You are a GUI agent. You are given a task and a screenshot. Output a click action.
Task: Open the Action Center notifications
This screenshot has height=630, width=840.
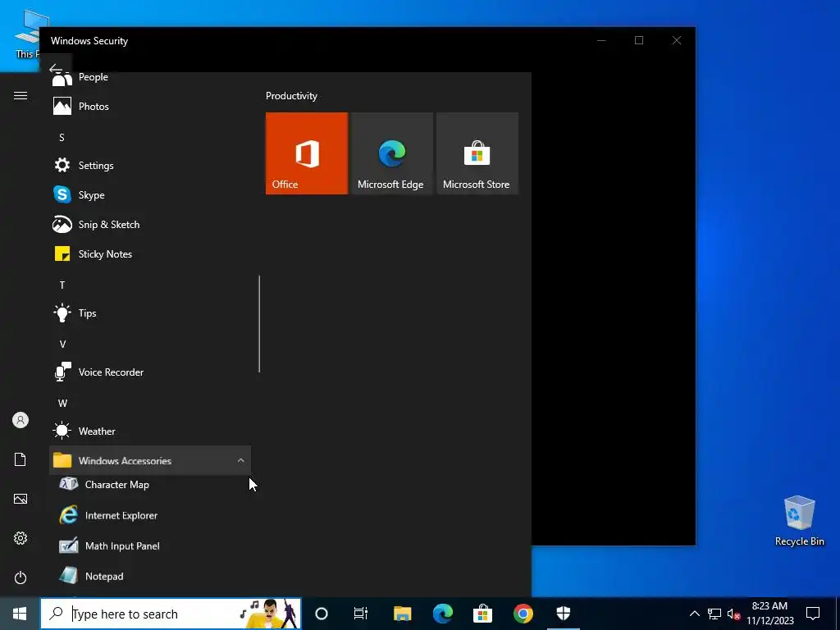pyautogui.click(x=813, y=614)
